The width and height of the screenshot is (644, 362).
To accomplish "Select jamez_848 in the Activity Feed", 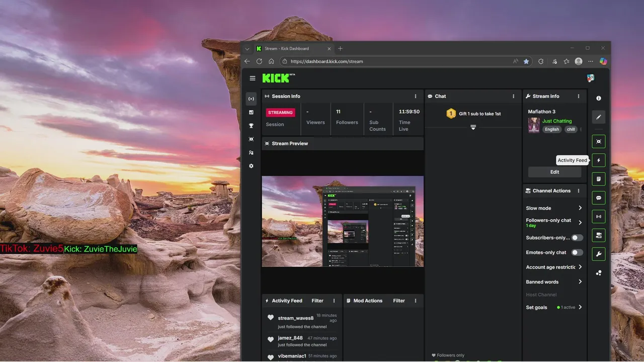I will tap(290, 338).
